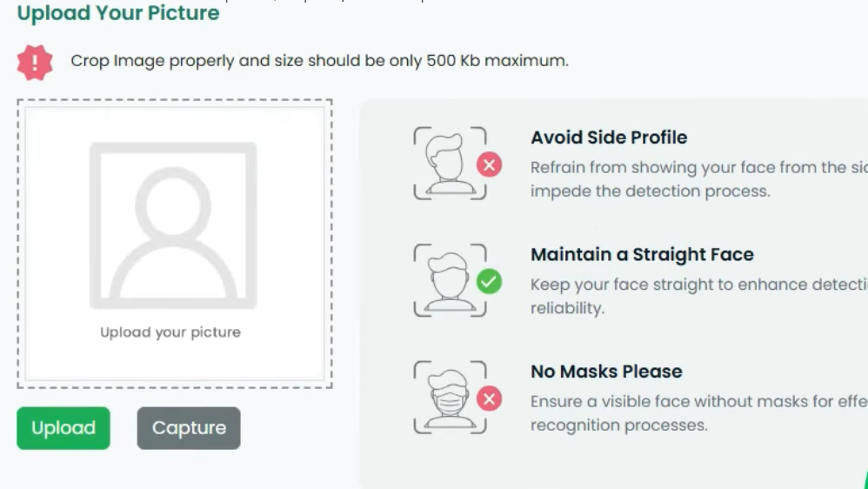The height and width of the screenshot is (489, 868).
Task: Click the 'Upload your picture' caption text
Action: [x=170, y=332]
